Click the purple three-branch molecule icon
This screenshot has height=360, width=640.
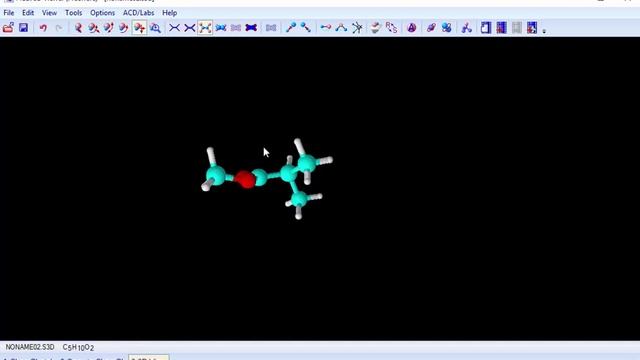click(x=467, y=28)
